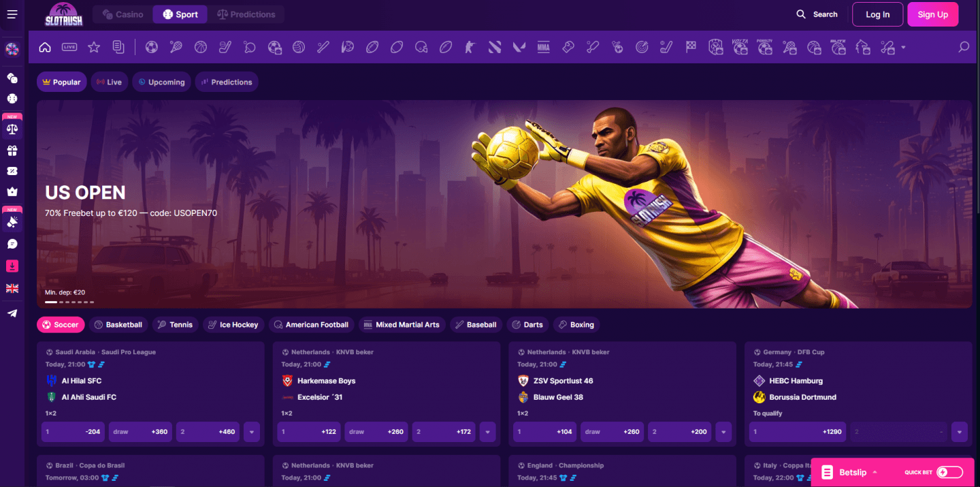Select the ice hockey stick icon

[x=225, y=47]
